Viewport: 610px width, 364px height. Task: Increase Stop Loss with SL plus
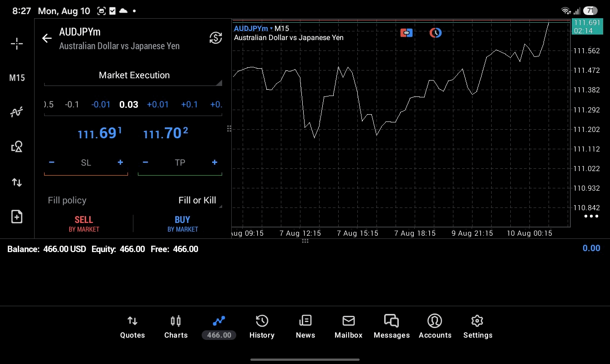click(x=120, y=162)
